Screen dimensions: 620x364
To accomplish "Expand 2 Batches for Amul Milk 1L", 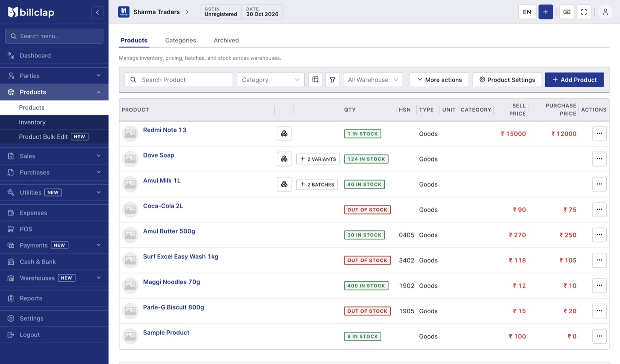I will (317, 184).
